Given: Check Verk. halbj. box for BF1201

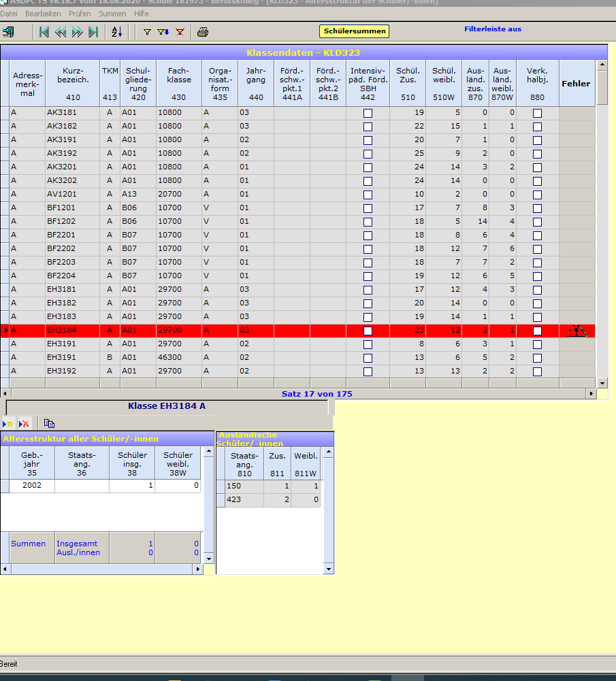Looking at the screenshot, I should click(537, 208).
